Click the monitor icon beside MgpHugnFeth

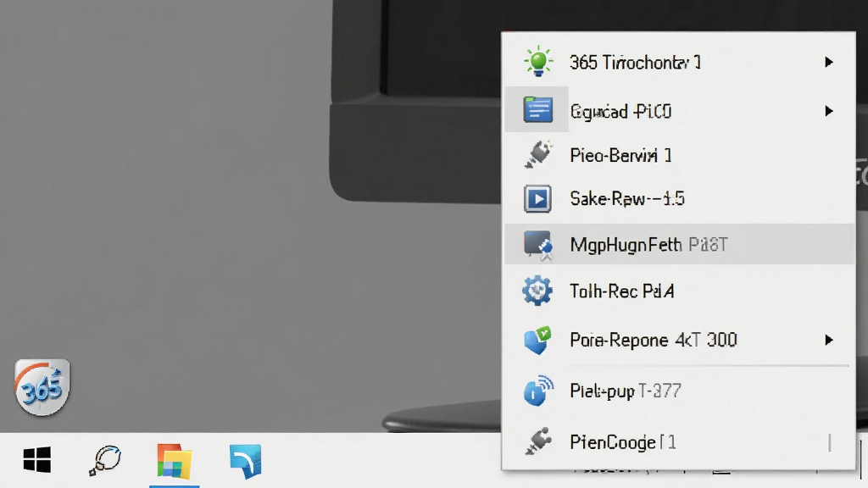pyautogui.click(x=538, y=245)
